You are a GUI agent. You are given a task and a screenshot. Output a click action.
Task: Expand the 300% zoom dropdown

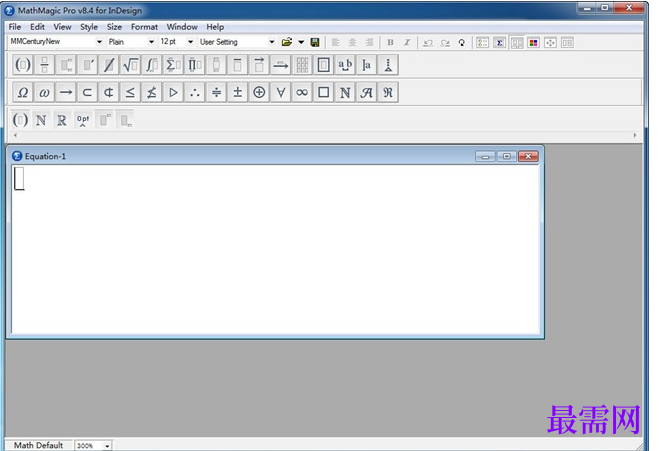click(x=108, y=446)
